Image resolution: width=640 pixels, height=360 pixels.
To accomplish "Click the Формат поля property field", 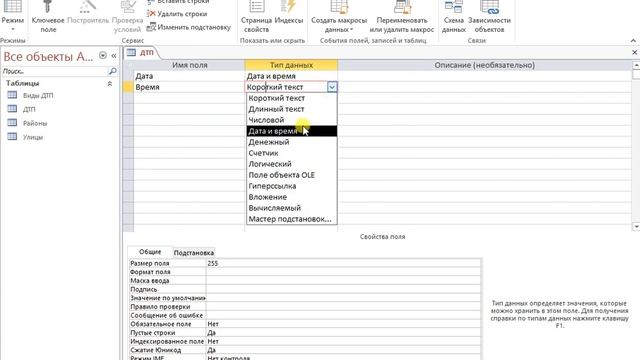I will coord(343,272).
